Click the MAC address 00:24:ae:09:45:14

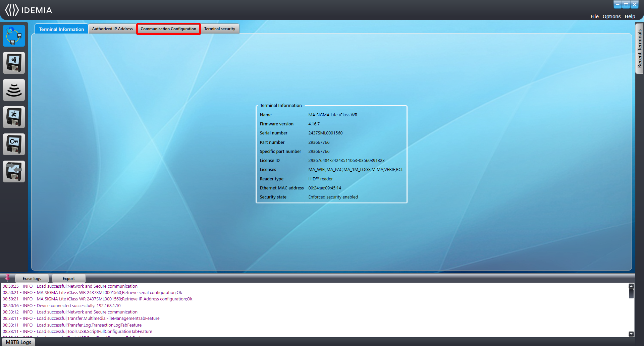[325, 188]
